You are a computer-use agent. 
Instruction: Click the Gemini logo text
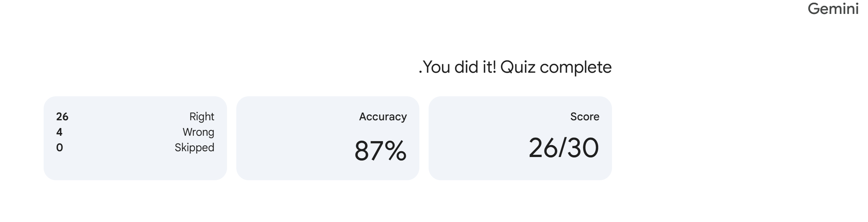(833, 9)
